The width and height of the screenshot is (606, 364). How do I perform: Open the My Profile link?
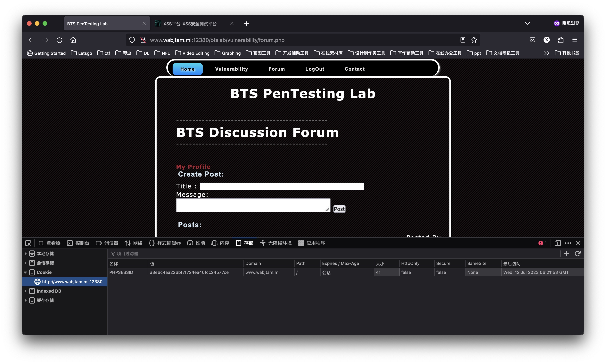193,167
